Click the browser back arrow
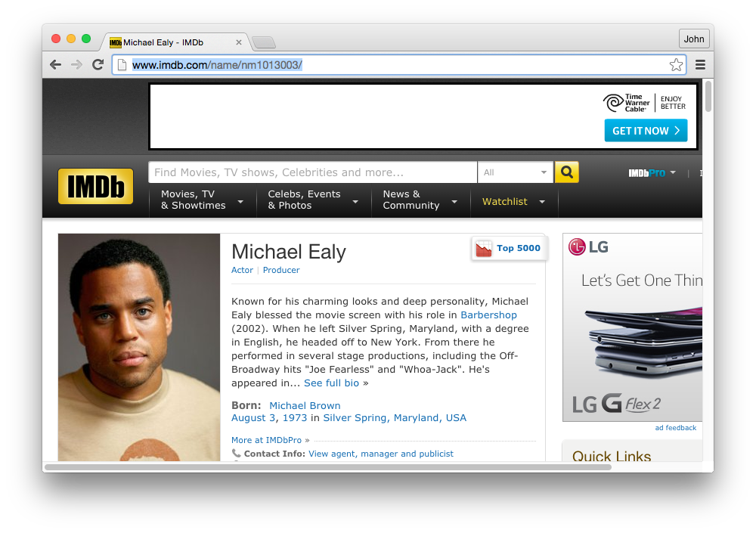Viewport: 756px width, 533px height. pyautogui.click(x=55, y=64)
